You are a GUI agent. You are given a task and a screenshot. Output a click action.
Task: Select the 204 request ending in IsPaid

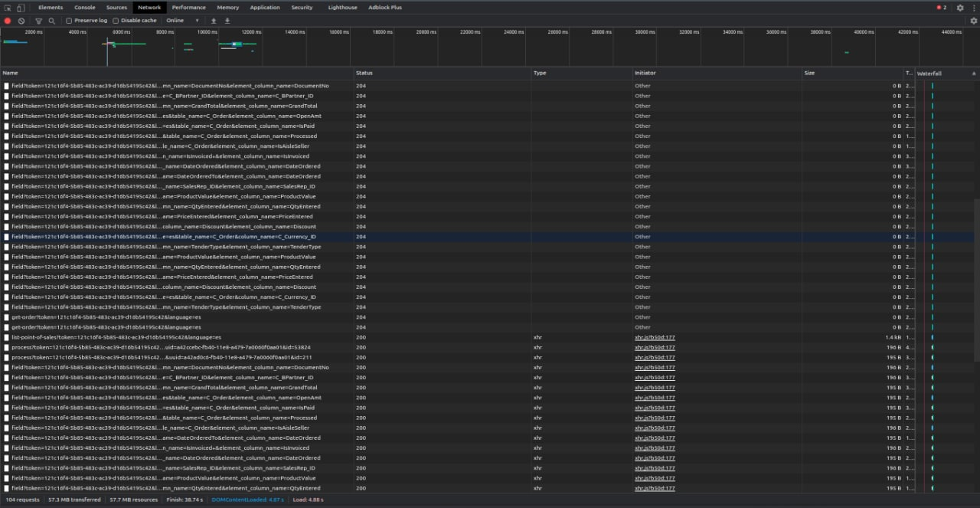163,126
